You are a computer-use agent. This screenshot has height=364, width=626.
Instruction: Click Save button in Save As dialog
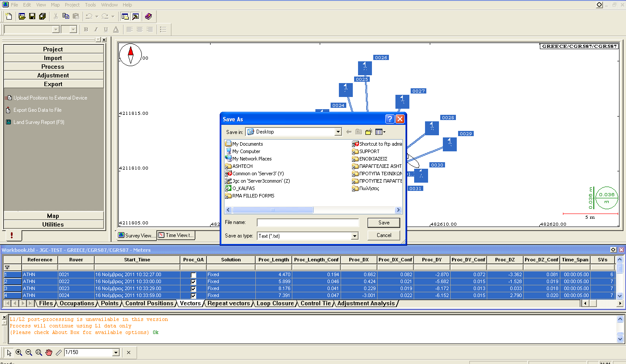[384, 223]
